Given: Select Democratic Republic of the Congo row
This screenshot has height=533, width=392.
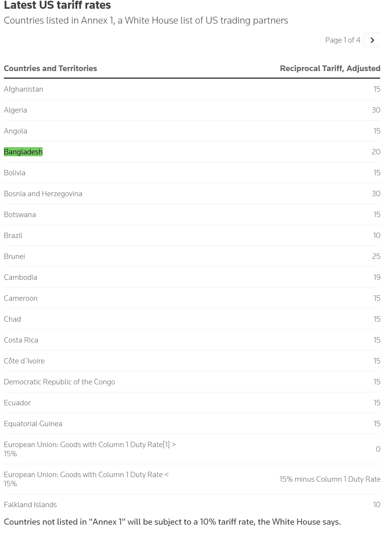Looking at the screenshot, I should [x=192, y=382].
